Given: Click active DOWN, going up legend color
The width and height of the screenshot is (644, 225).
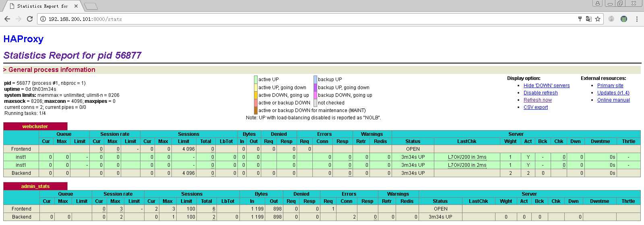Looking at the screenshot, I should coord(256,95).
